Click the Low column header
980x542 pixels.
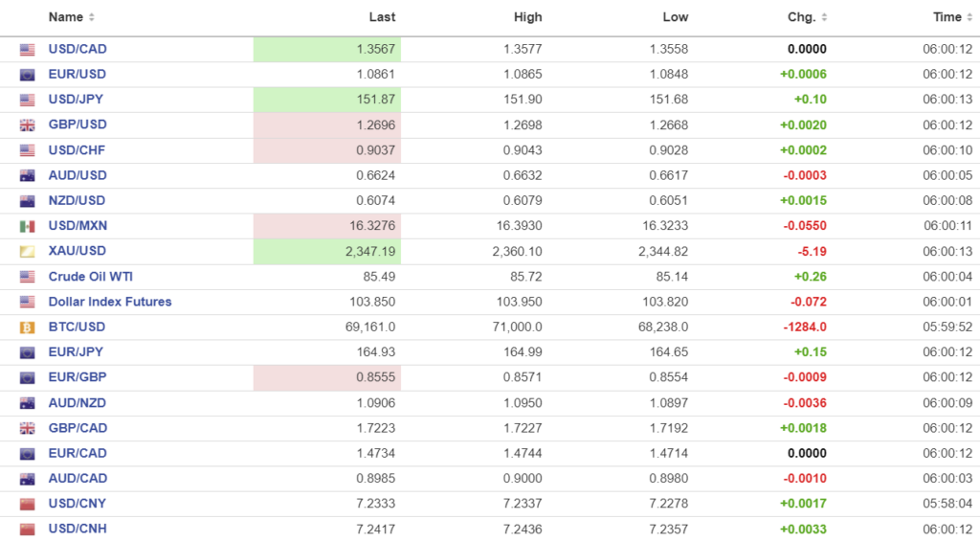point(675,17)
